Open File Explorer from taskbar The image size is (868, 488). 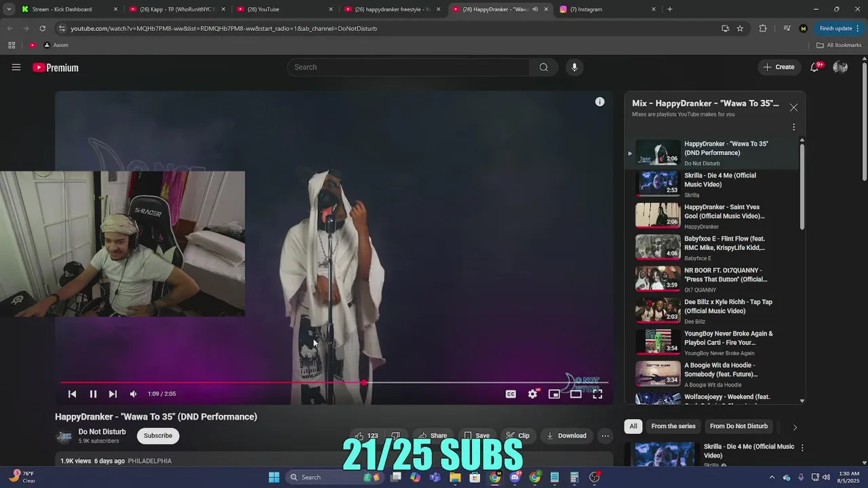coord(455,477)
